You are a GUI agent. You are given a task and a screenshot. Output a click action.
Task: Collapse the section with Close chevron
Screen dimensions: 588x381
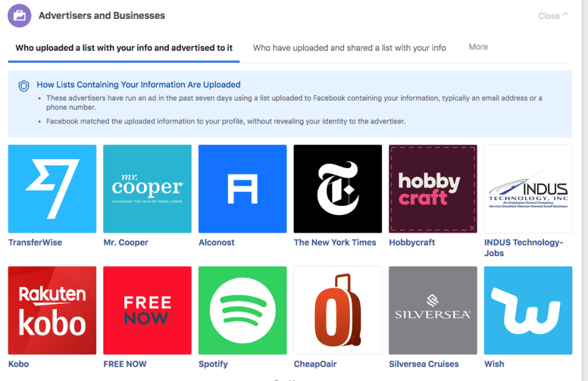point(553,16)
